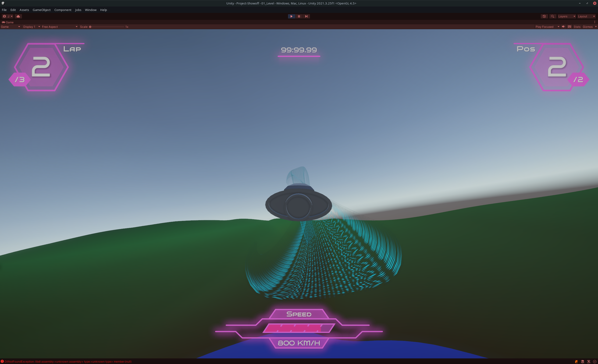Toggle mute audio speaker button
The height and width of the screenshot is (364, 598).
click(563, 27)
